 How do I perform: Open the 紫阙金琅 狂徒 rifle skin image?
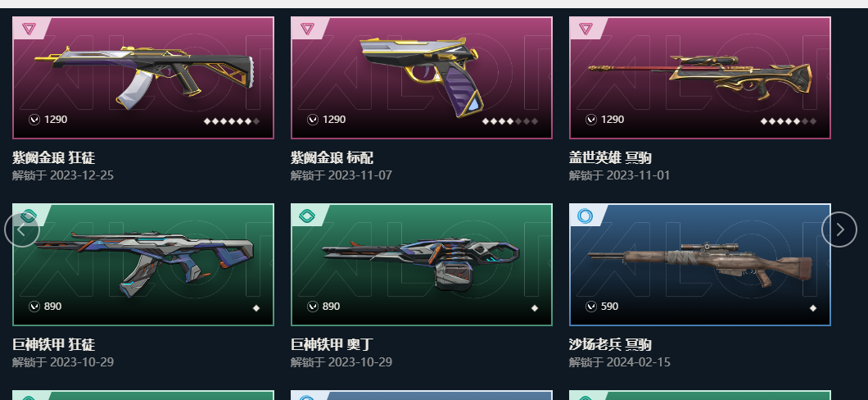144,76
